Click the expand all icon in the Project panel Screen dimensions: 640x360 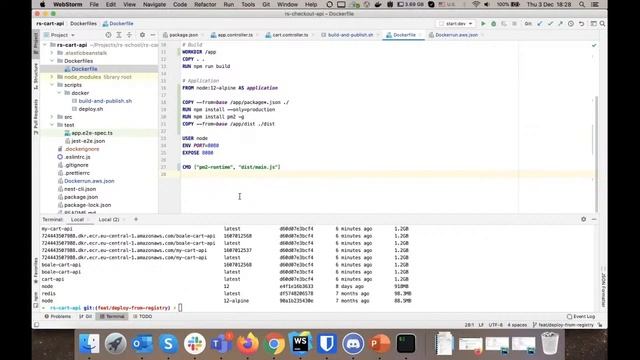(x=119, y=35)
